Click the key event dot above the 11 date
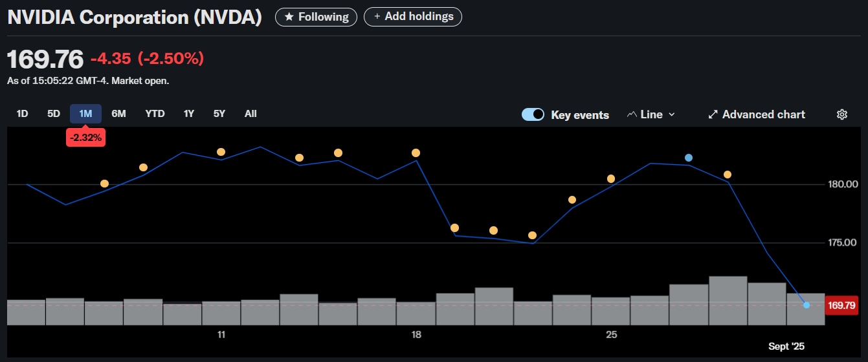This screenshot has width=868, height=362. (x=221, y=152)
